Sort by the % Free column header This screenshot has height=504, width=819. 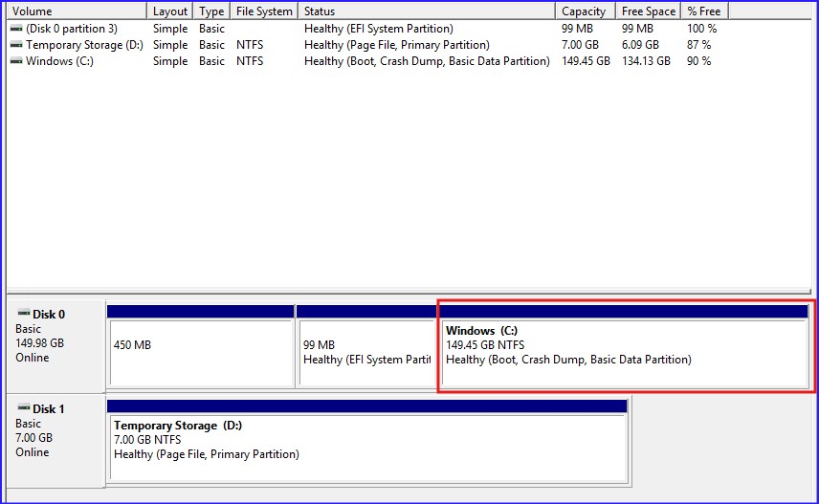click(704, 11)
